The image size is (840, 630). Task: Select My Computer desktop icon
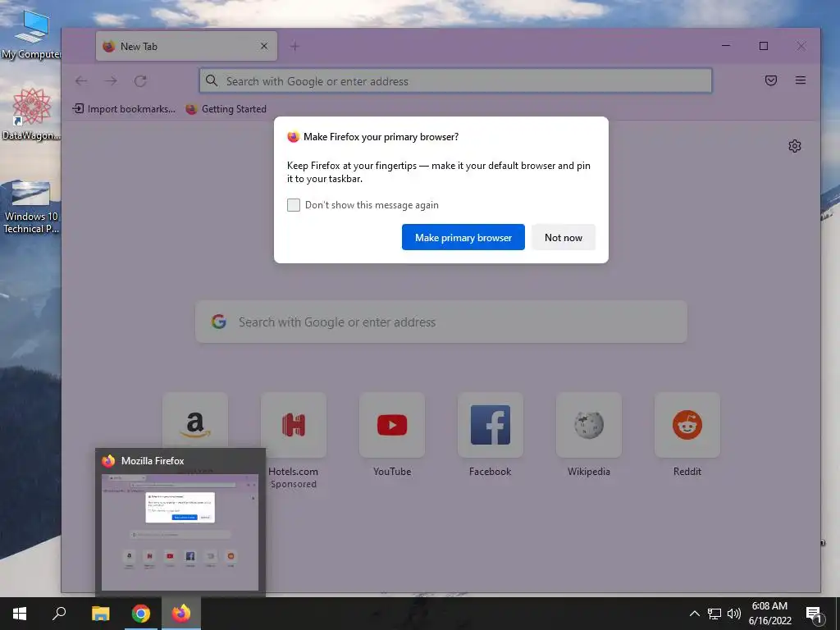tap(31, 34)
